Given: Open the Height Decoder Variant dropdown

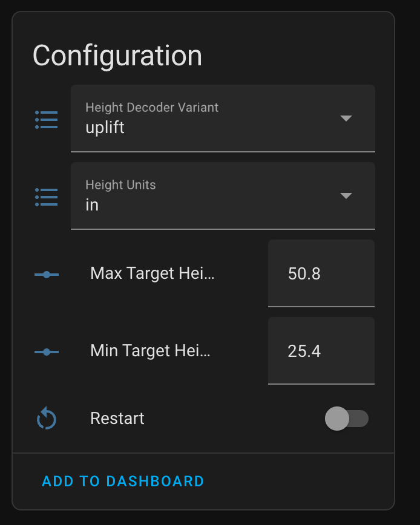Looking at the screenshot, I should click(x=223, y=119).
